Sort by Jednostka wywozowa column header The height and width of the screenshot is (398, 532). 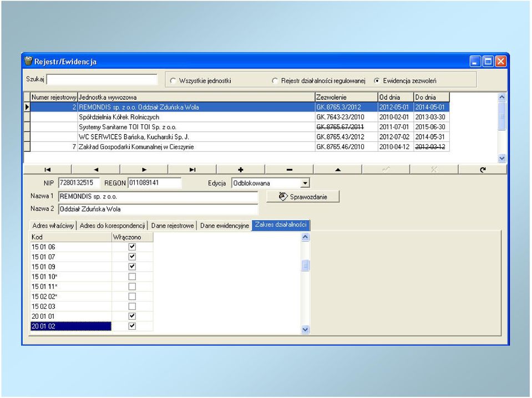pyautogui.click(x=196, y=98)
